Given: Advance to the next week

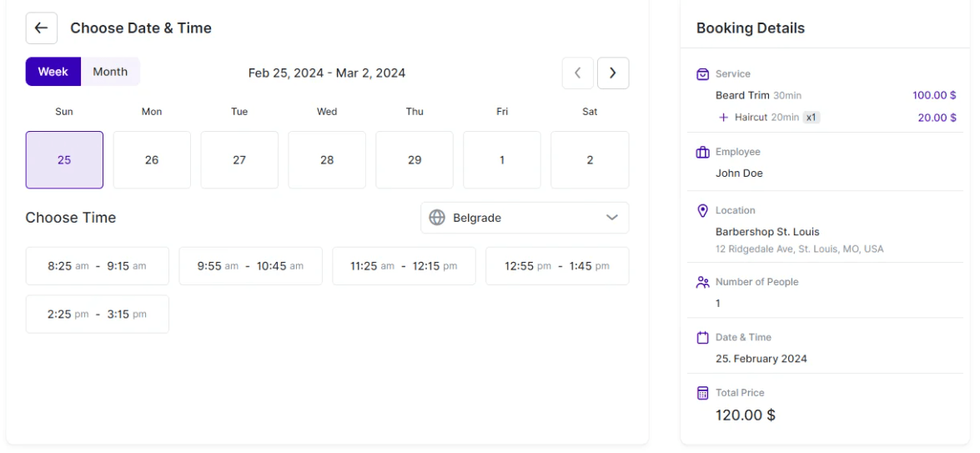Looking at the screenshot, I should pos(613,73).
